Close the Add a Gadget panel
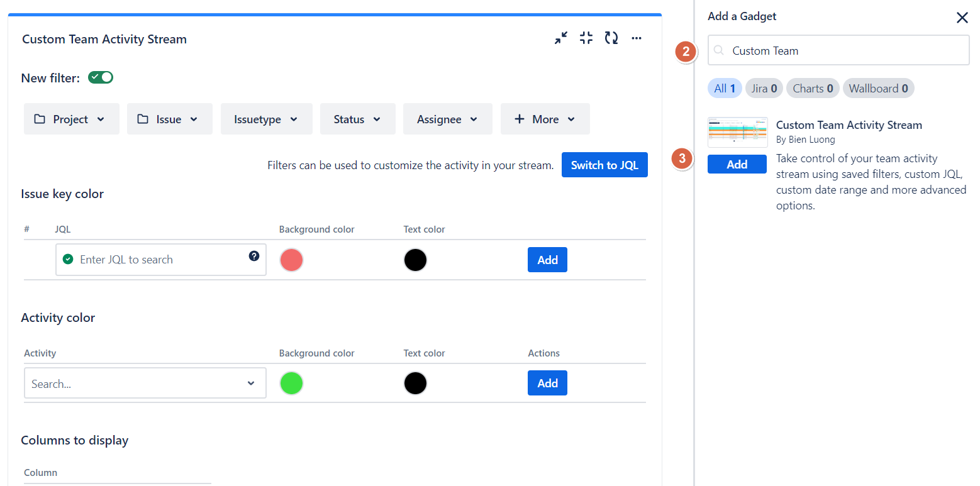This screenshot has height=486, width=980. click(962, 18)
